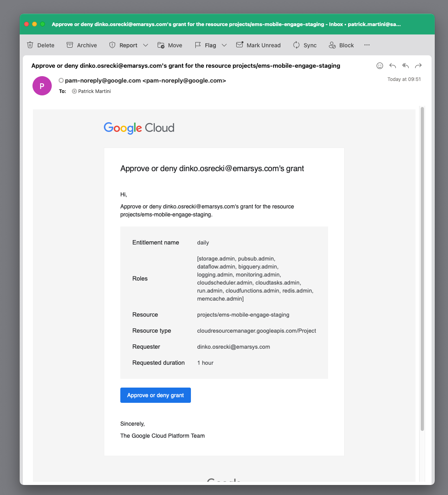Select the sender contact circle
Viewport: 448px width, 495px height.
pos(61,80)
